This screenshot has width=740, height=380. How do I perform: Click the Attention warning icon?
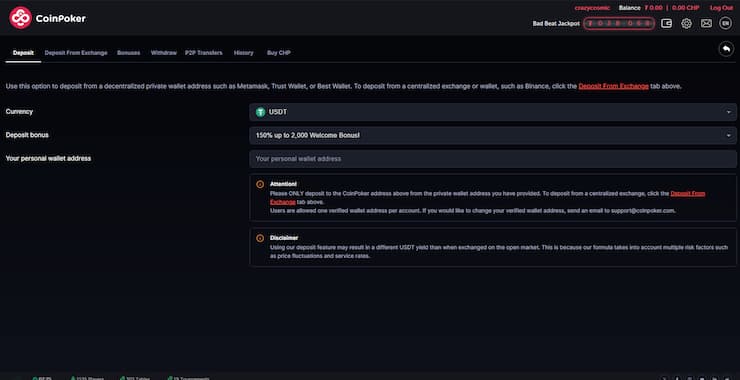click(x=260, y=184)
